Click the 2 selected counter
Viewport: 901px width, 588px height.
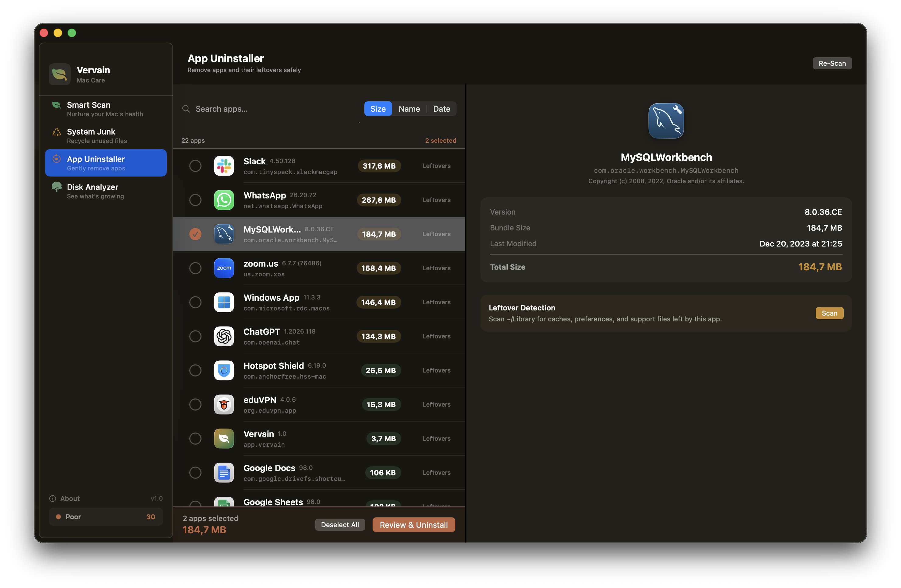point(440,141)
